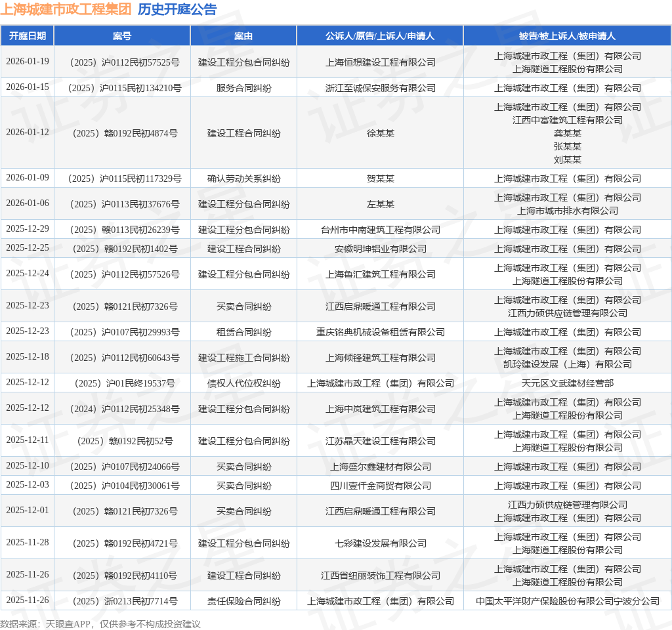Click case number (2025)赣0192民初1402号
Viewport: 672px width, 630px height.
[x=122, y=249]
